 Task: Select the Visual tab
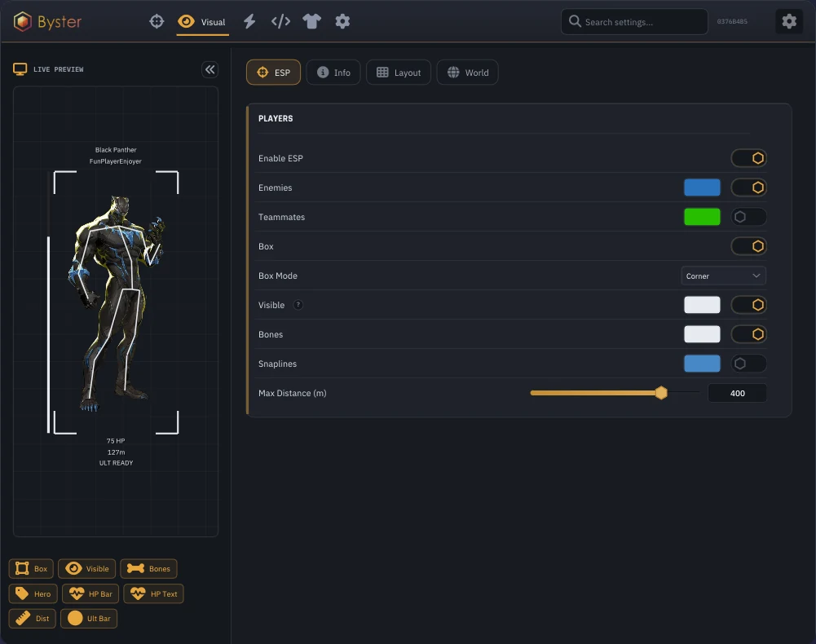coord(202,22)
